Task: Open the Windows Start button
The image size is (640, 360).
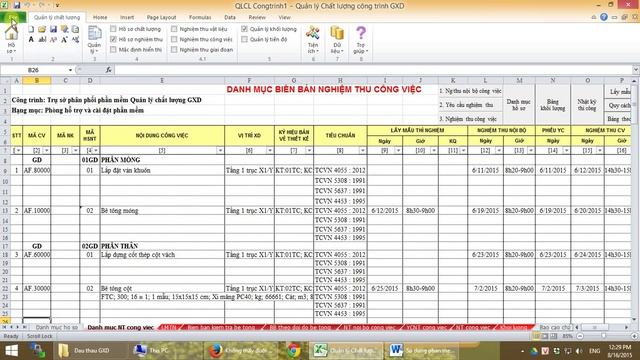Action: [12, 350]
